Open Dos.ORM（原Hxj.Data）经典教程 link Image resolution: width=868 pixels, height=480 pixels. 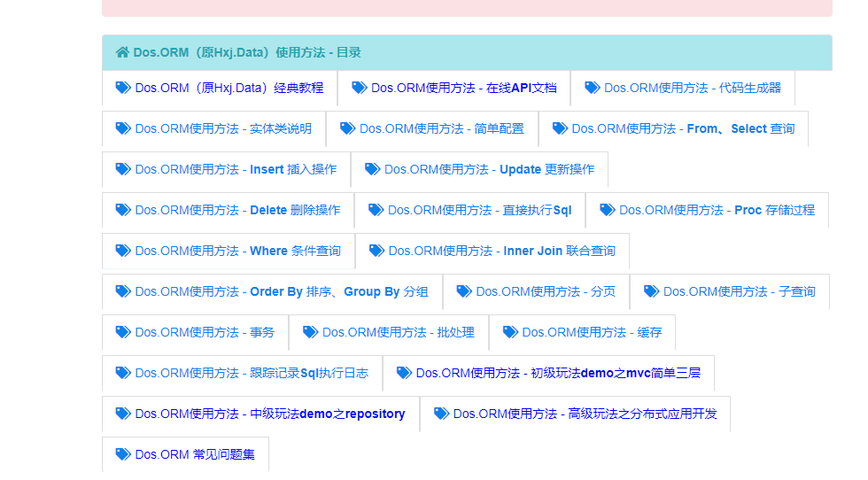point(229,88)
